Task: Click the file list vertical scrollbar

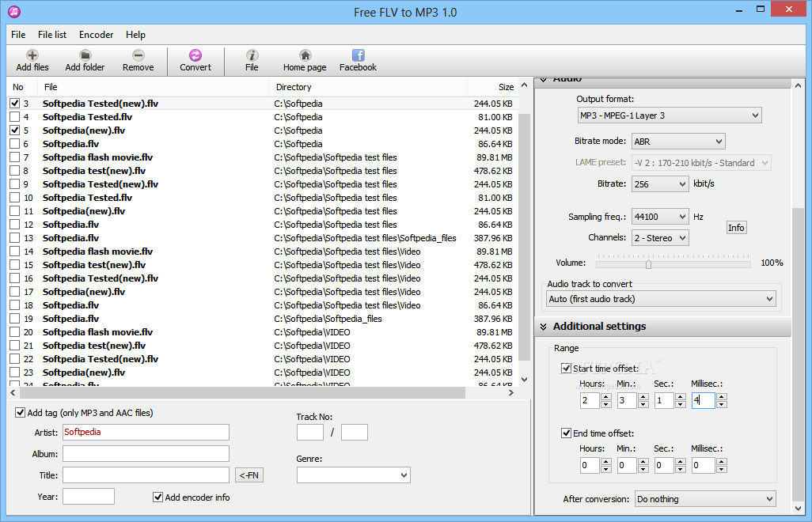Action: [x=524, y=238]
